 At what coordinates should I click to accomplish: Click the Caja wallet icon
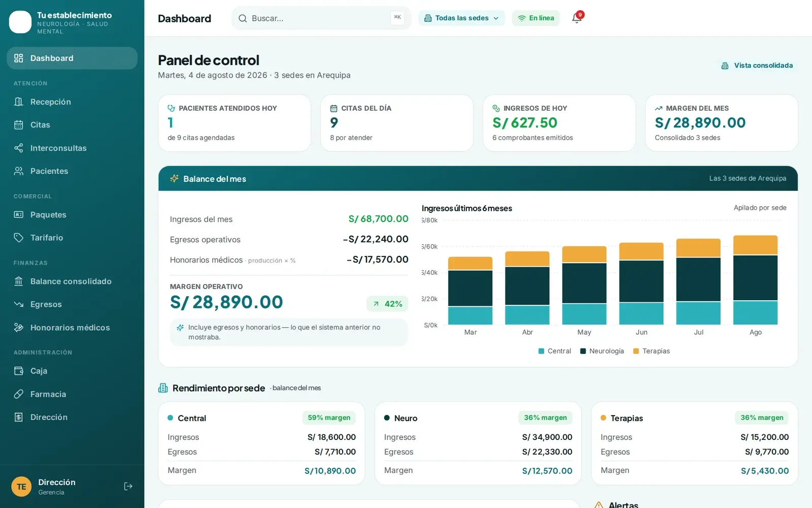tap(19, 371)
